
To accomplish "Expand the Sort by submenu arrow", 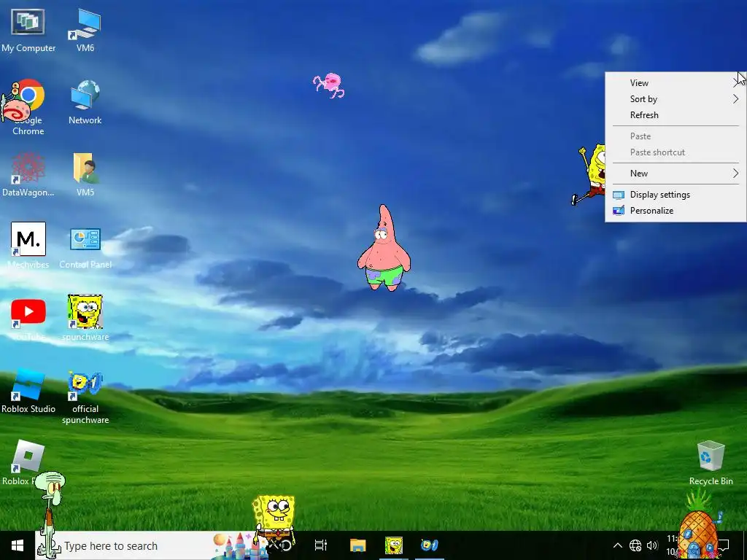I will point(735,99).
